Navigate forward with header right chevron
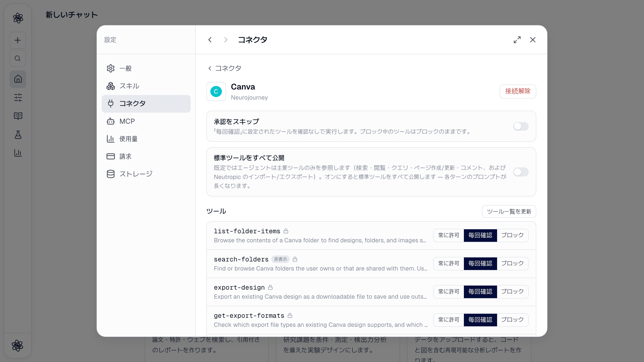 pos(226,40)
